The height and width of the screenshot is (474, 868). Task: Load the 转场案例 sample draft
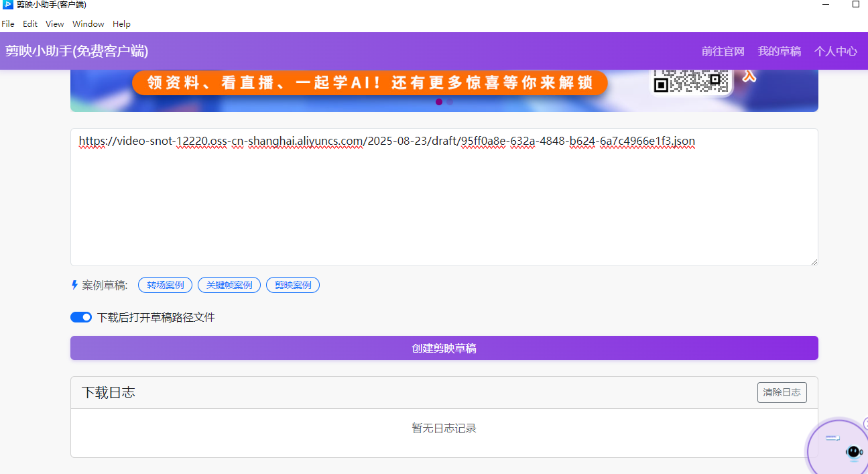click(x=166, y=285)
